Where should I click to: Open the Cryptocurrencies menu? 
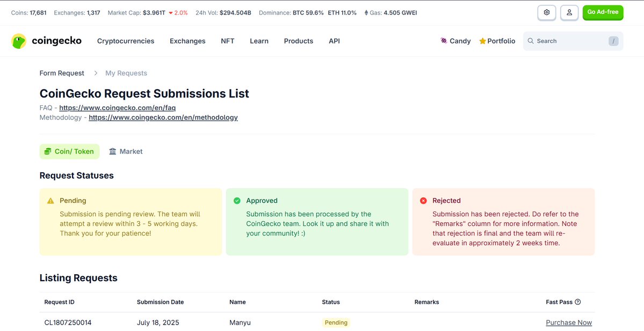coord(126,41)
